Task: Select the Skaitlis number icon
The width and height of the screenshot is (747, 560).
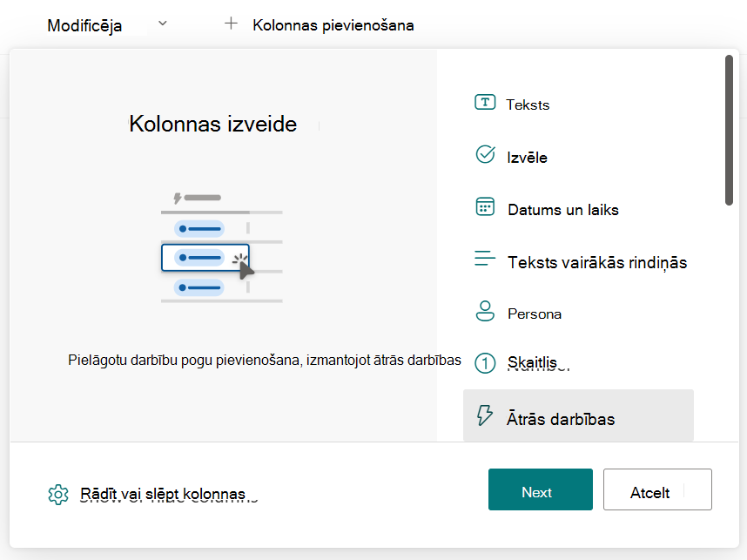Action: coord(485,363)
